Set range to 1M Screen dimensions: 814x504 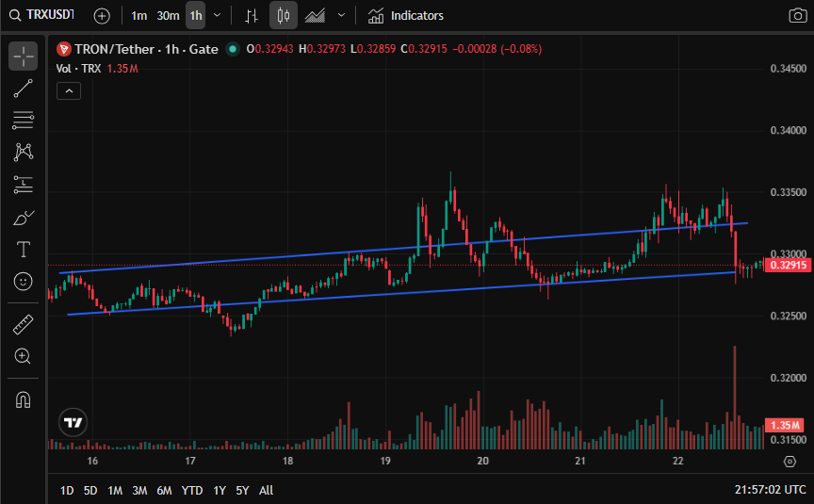point(115,491)
